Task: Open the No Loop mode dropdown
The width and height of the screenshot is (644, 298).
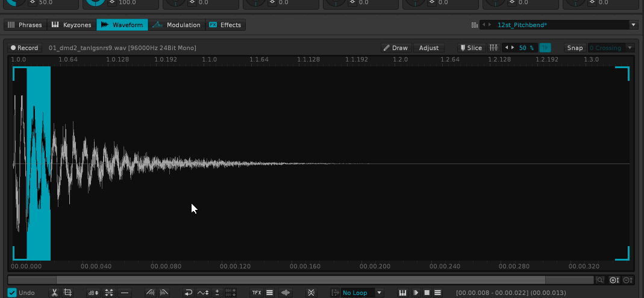Action: tap(361, 293)
